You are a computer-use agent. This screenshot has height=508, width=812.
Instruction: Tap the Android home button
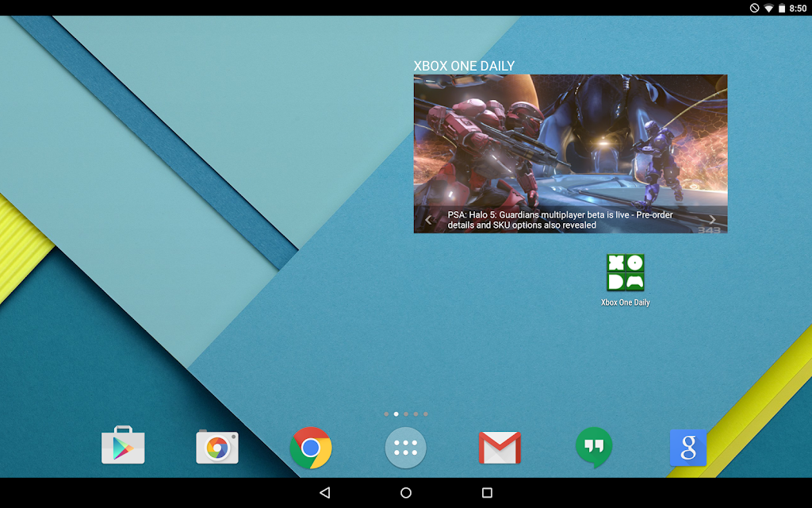tap(406, 492)
